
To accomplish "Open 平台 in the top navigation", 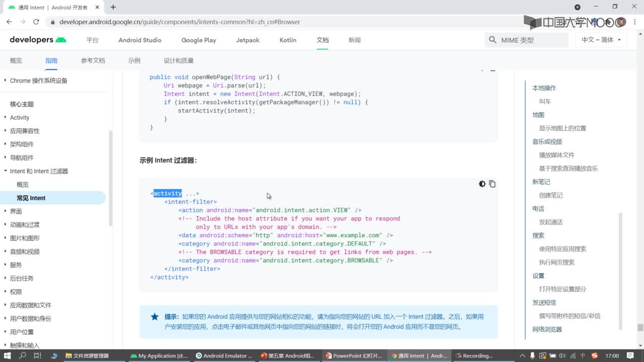I will (92, 40).
